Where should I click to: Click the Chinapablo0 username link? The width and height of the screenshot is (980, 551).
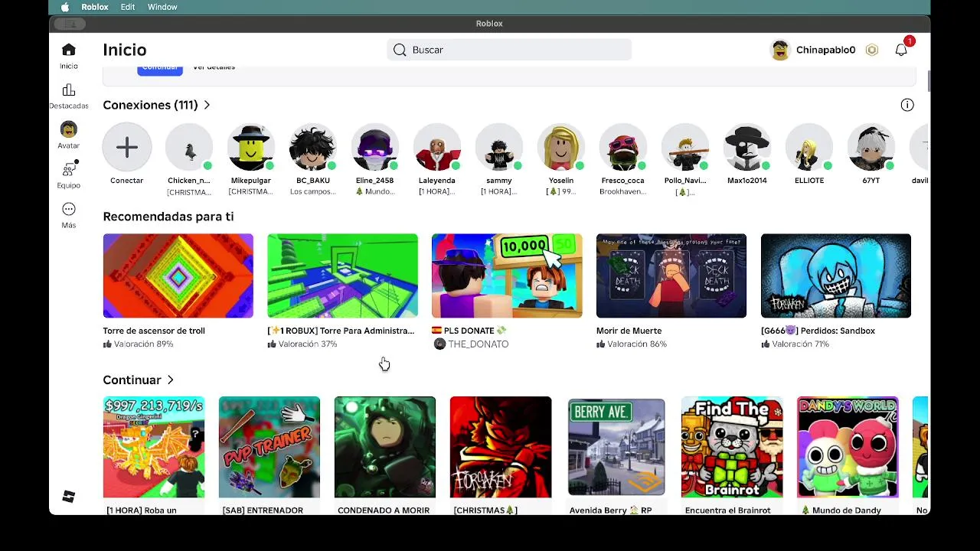(825, 50)
